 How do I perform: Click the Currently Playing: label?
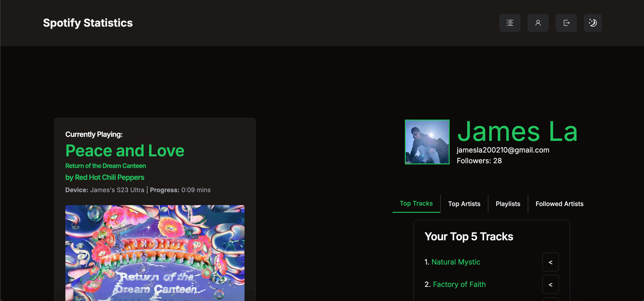(x=94, y=134)
